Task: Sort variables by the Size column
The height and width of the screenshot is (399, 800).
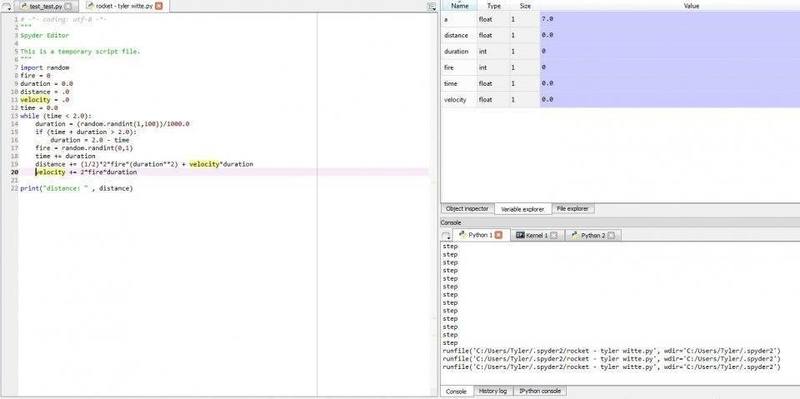Action: tap(525, 6)
